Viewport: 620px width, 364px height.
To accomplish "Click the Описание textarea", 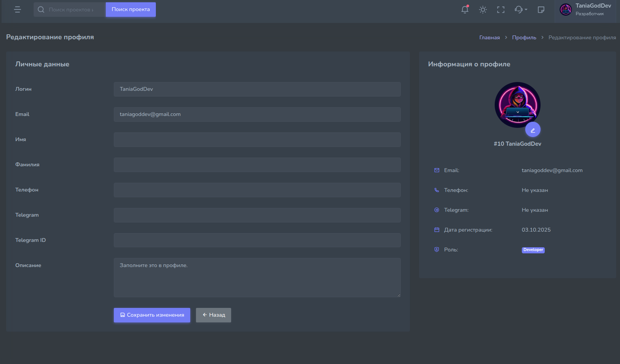I will 257,278.
